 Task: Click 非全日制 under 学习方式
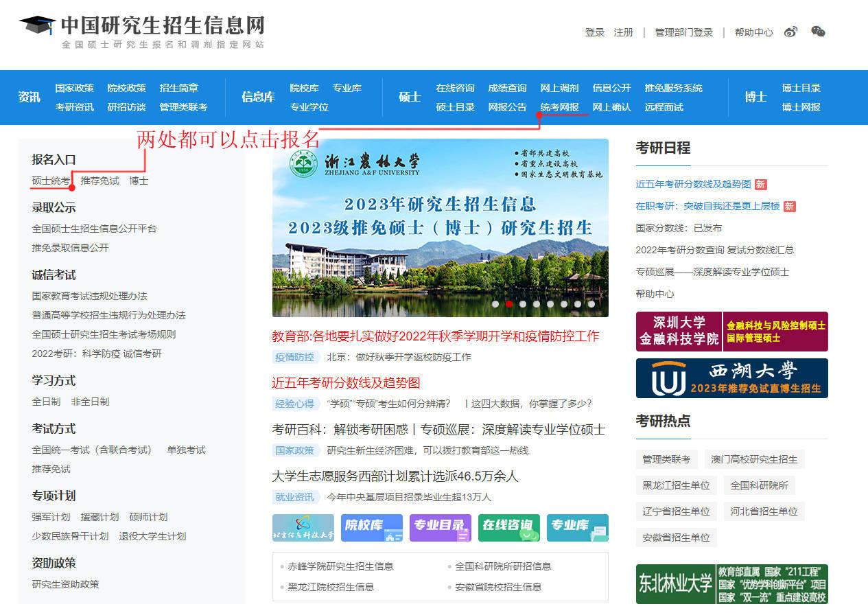coord(90,402)
